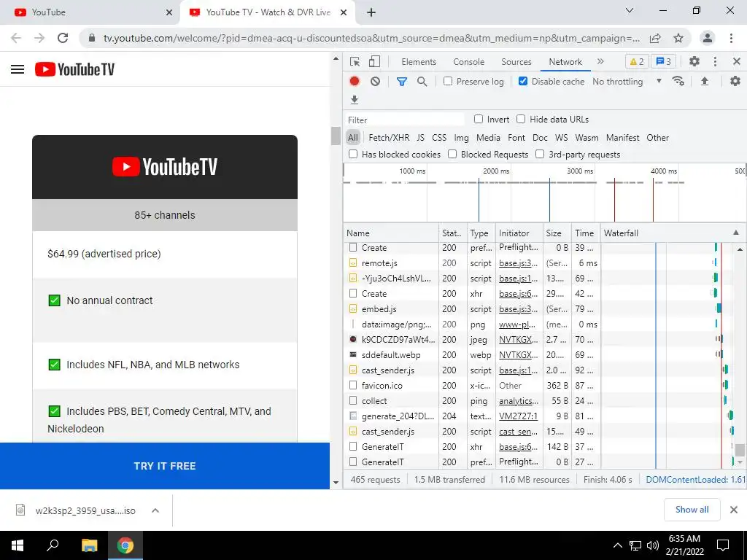
Task: Switch to the Console tab
Action: 469,61
